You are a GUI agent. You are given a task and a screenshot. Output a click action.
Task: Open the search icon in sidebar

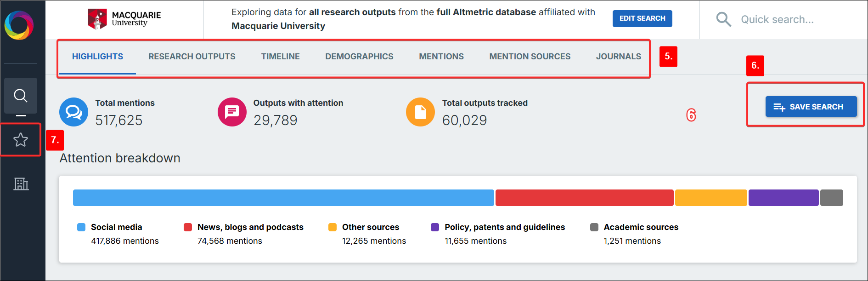(21, 96)
